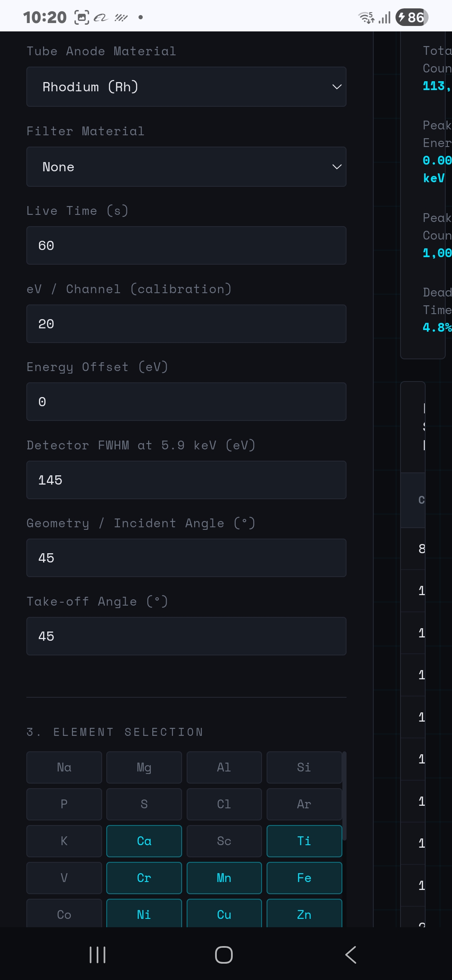452x980 pixels.
Task: Click the element list scrollbar
Action: tap(344, 796)
